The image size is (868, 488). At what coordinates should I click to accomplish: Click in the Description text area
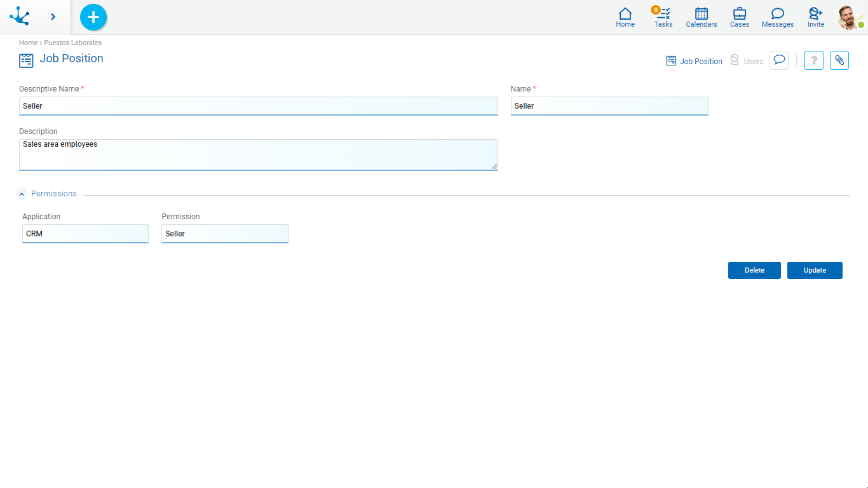point(258,155)
